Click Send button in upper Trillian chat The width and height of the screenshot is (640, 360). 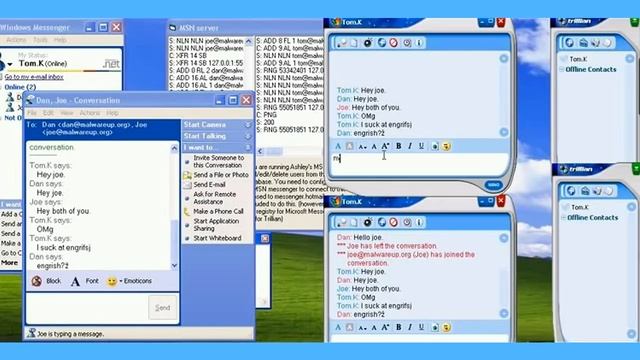tap(493, 185)
